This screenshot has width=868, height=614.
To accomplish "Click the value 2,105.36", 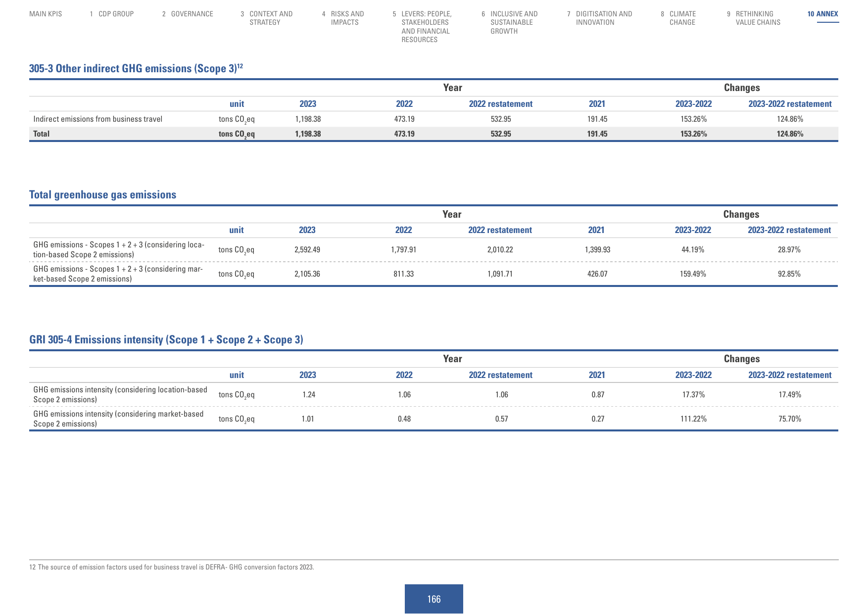I will click(307, 274).
